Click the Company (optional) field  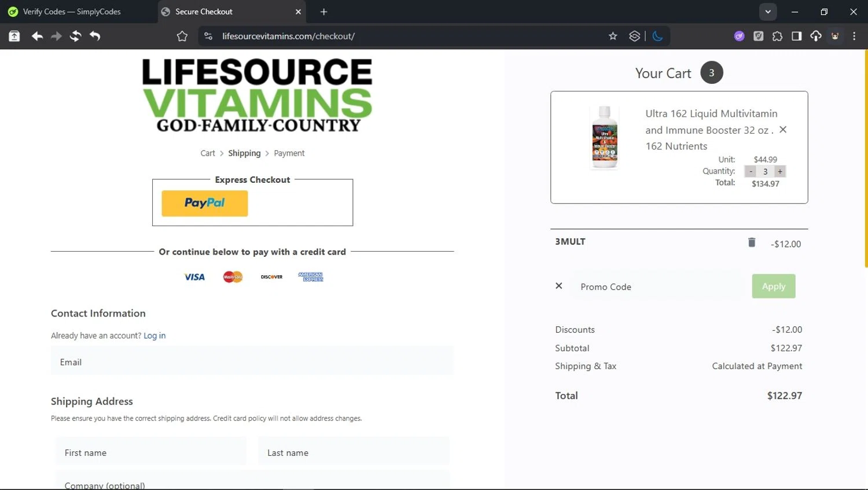252,481
